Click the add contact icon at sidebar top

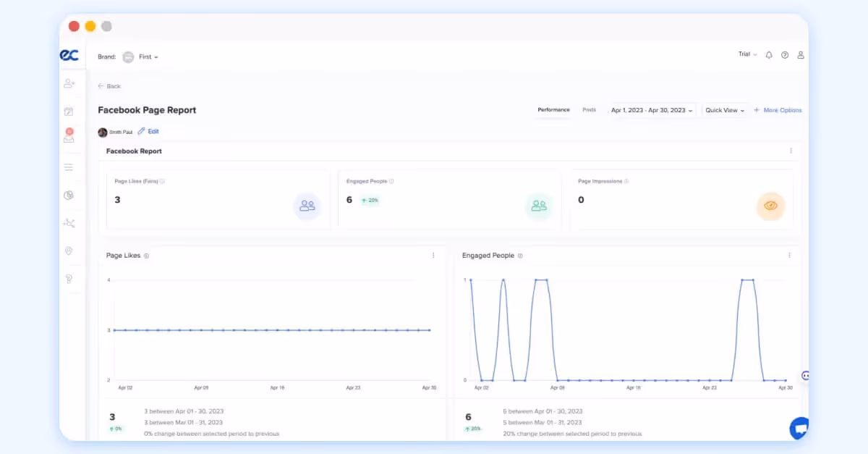pyautogui.click(x=69, y=83)
